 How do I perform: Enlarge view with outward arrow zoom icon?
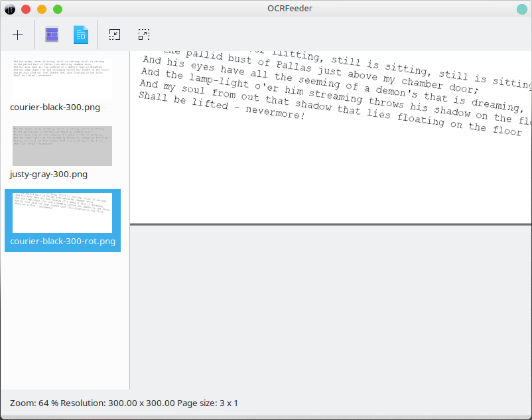point(144,35)
